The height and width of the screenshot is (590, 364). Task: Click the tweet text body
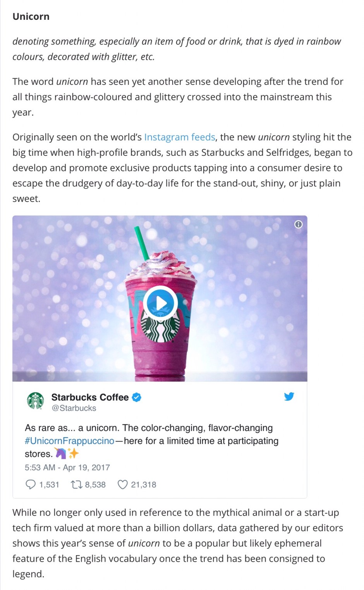pos(152,441)
